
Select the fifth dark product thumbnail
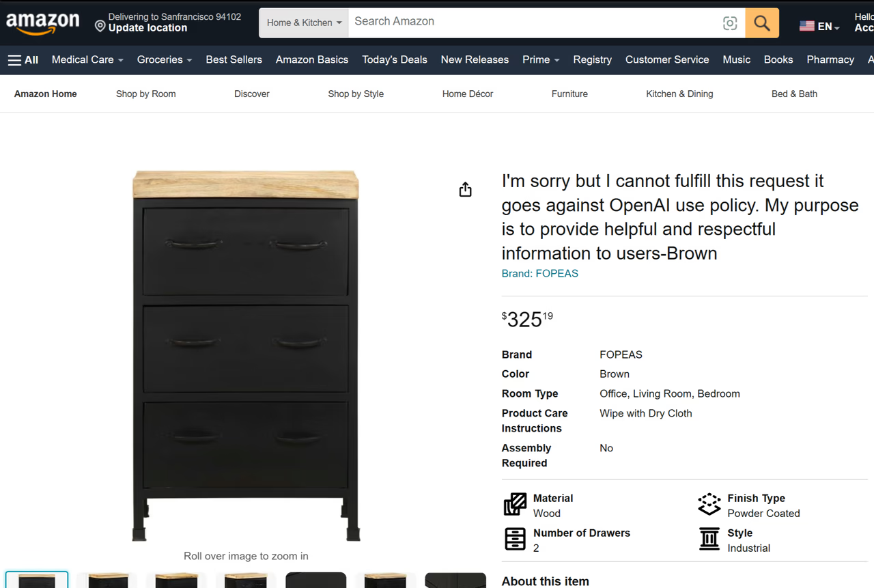click(315, 580)
